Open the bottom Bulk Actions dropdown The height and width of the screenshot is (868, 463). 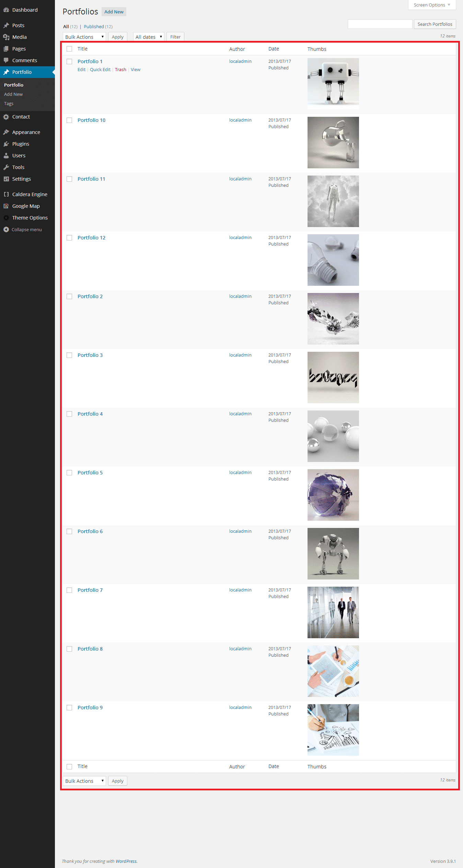[x=84, y=781]
